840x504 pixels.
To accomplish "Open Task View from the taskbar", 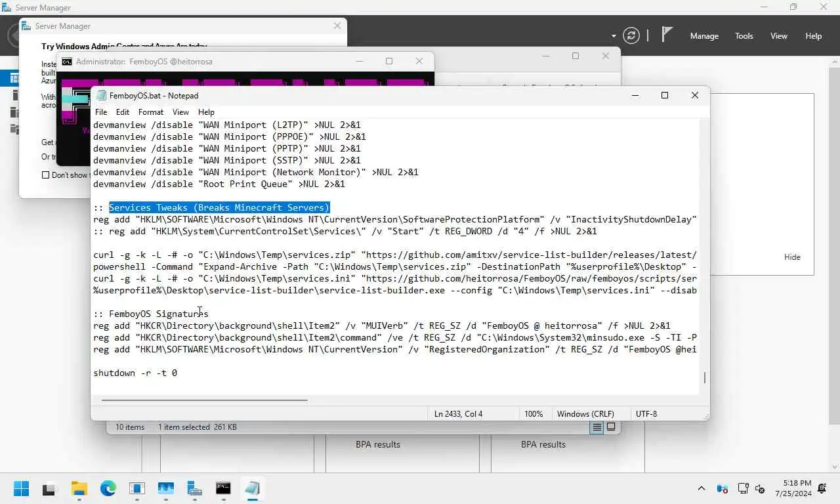I will pos(49,489).
